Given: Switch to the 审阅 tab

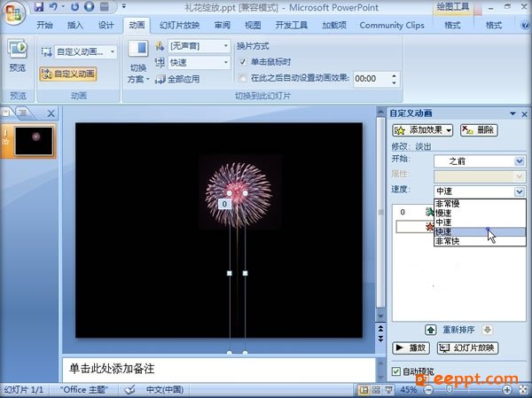Looking at the screenshot, I should coord(223,25).
